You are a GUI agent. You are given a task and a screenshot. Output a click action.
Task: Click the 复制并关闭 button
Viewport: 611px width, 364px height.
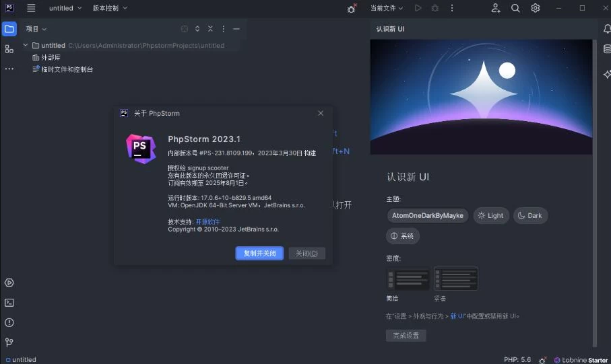[259, 254]
